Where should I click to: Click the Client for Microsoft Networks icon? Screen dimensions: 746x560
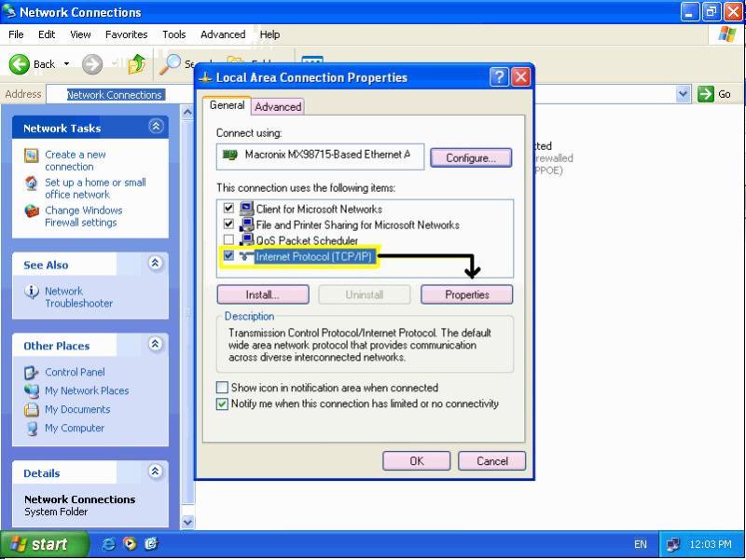coord(246,209)
